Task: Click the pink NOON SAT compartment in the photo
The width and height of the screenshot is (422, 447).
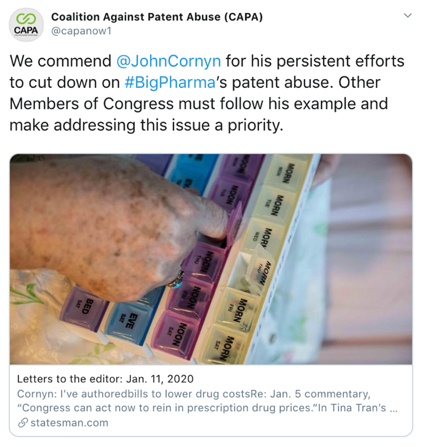Action: coord(177,334)
